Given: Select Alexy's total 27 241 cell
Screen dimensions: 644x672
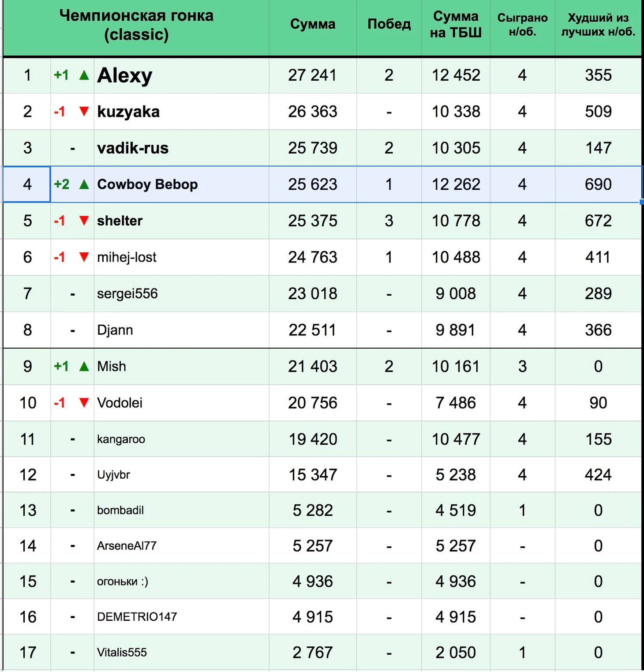Looking at the screenshot, I should 312,75.
